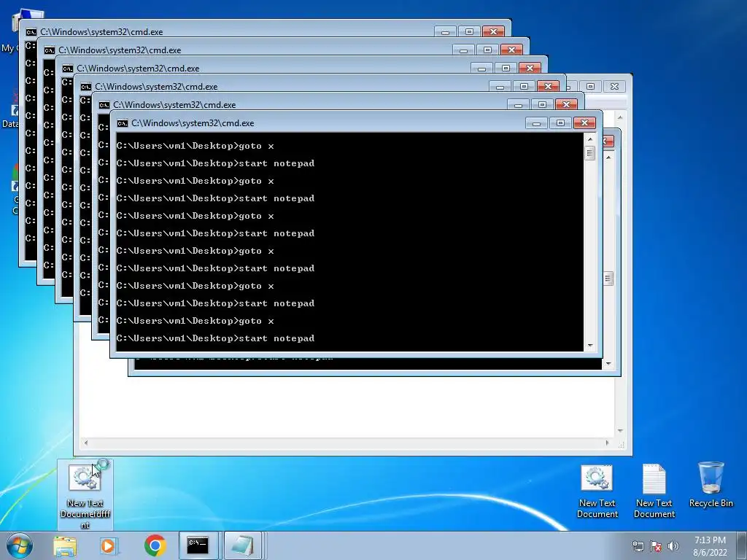The width and height of the screenshot is (747, 560).
Task: Click Notepad's vertical scroll-up arrow
Action: click(620, 117)
